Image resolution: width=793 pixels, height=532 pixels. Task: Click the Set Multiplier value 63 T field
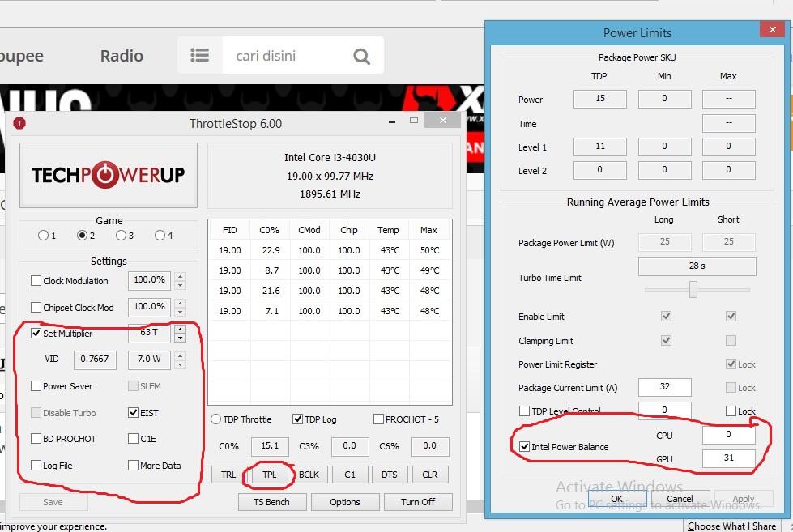(149, 333)
